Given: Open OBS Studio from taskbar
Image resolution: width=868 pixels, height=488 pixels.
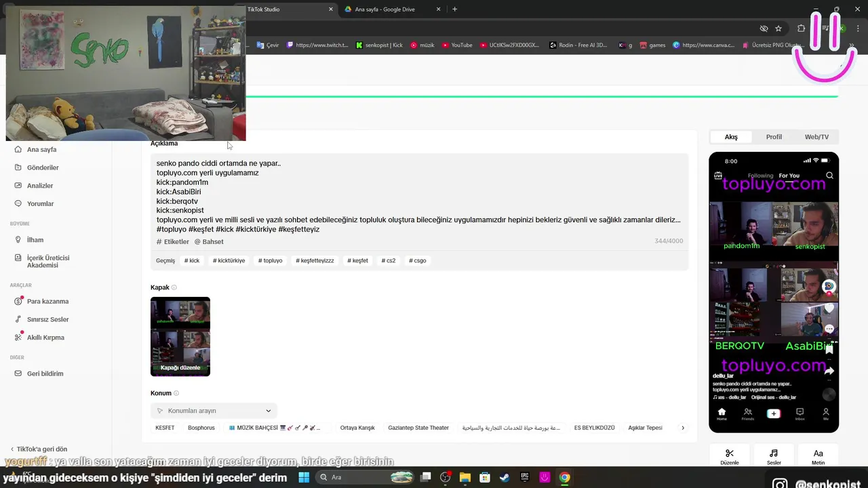Looking at the screenshot, I should click(446, 477).
